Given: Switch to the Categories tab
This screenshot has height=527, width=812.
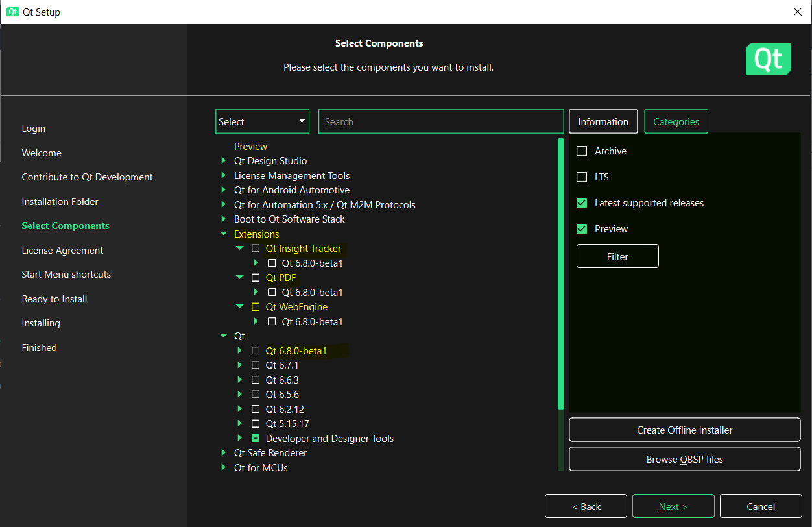Looking at the screenshot, I should pos(676,122).
